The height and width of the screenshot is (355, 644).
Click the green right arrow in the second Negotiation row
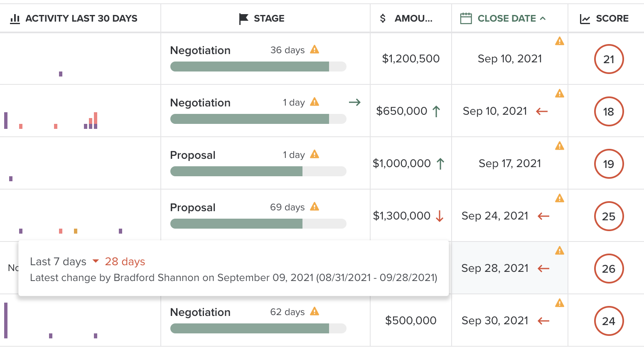(x=355, y=102)
